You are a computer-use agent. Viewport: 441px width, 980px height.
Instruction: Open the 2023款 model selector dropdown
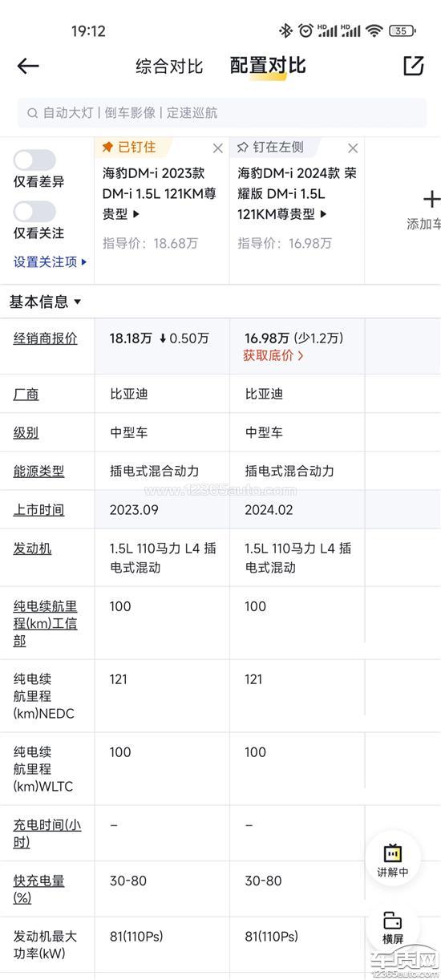tap(136, 214)
